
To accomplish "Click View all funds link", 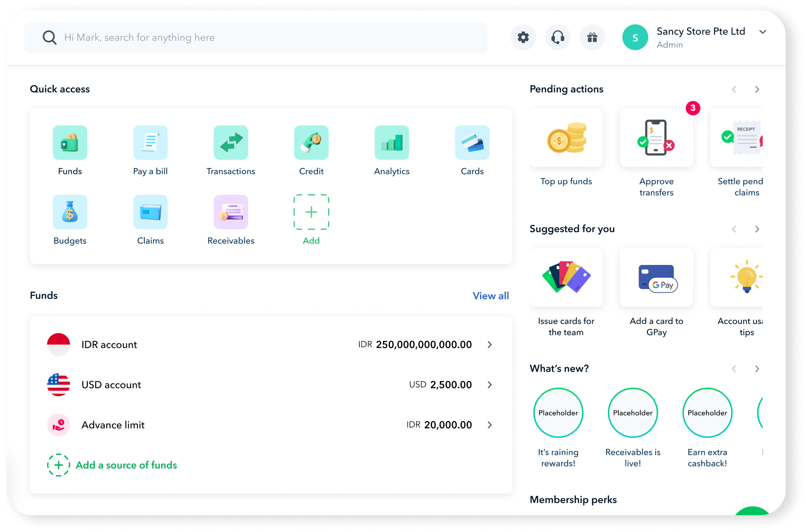I will click(491, 296).
